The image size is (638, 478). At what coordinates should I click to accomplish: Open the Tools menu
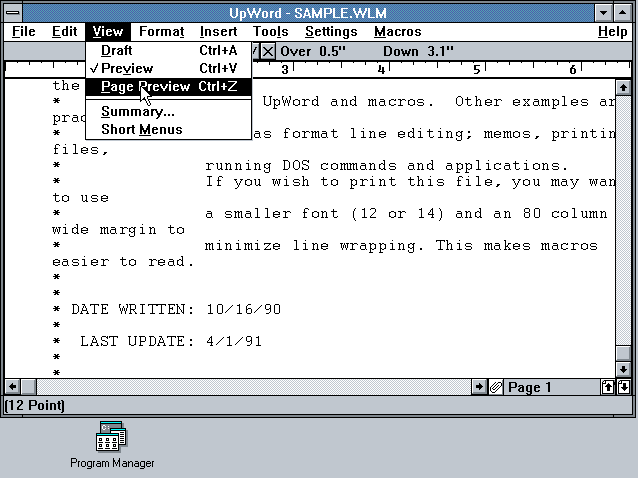pos(271,32)
